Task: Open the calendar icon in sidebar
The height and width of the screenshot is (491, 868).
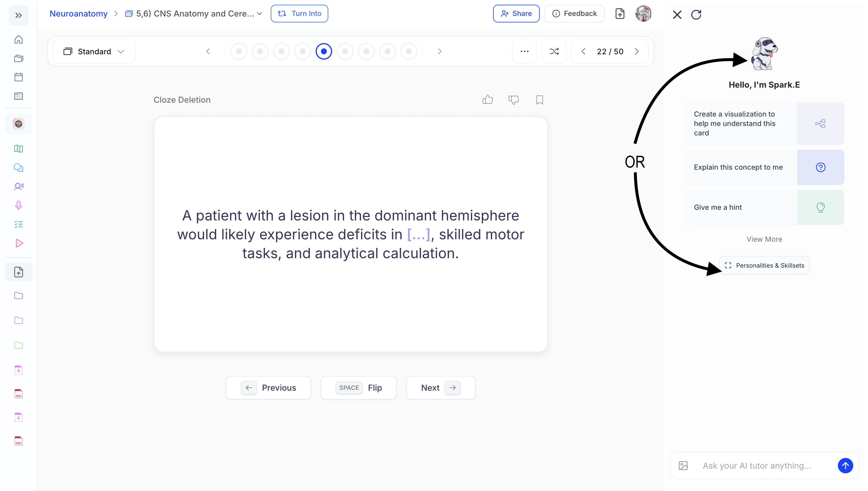Action: coord(19,77)
